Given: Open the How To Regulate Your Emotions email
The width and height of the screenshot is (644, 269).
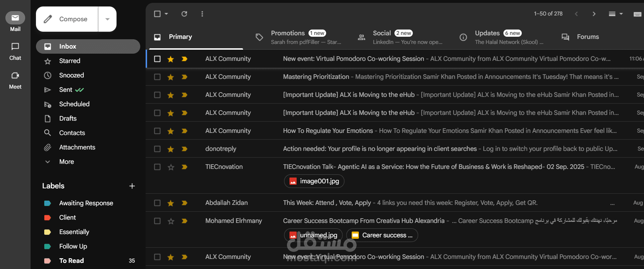Looking at the screenshot, I should pyautogui.click(x=395, y=131).
